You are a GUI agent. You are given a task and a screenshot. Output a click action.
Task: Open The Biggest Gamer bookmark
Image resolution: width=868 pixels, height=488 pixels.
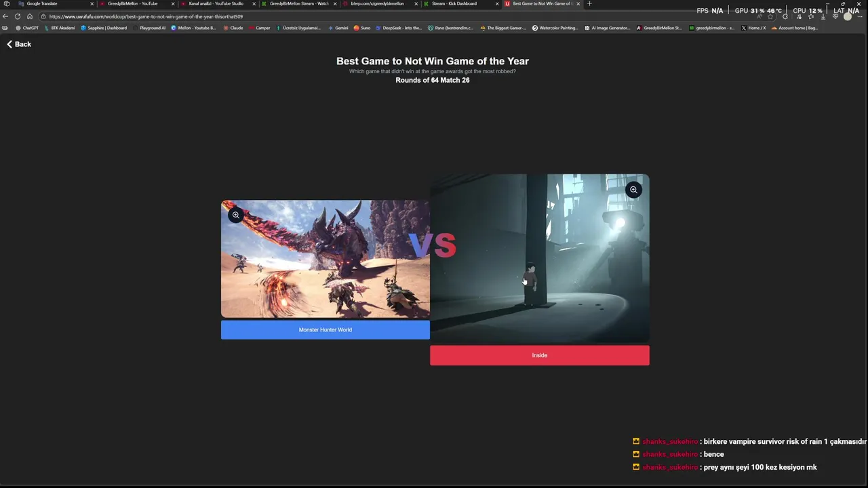(x=503, y=28)
